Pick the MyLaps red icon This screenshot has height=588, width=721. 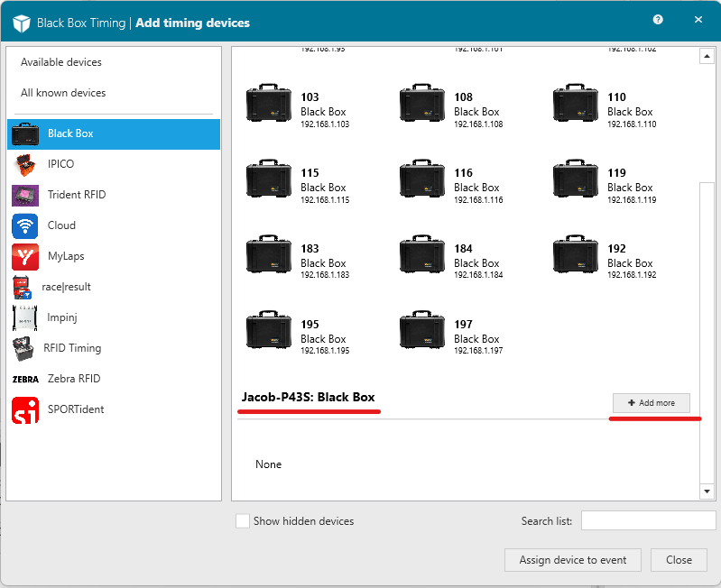click(25, 257)
